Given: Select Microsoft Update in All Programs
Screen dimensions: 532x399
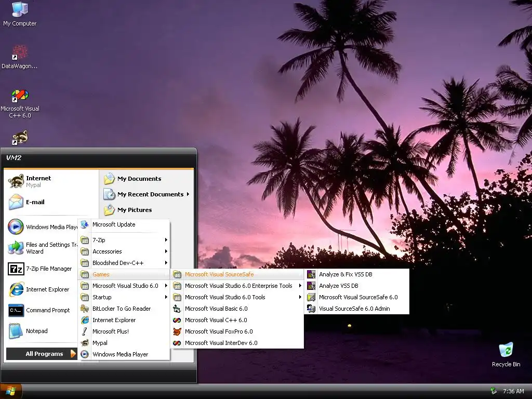Looking at the screenshot, I should pyautogui.click(x=124, y=224).
